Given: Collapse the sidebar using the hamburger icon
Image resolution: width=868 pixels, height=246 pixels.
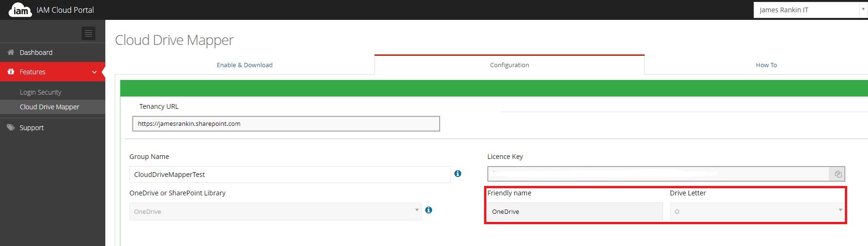Looking at the screenshot, I should 88,34.
